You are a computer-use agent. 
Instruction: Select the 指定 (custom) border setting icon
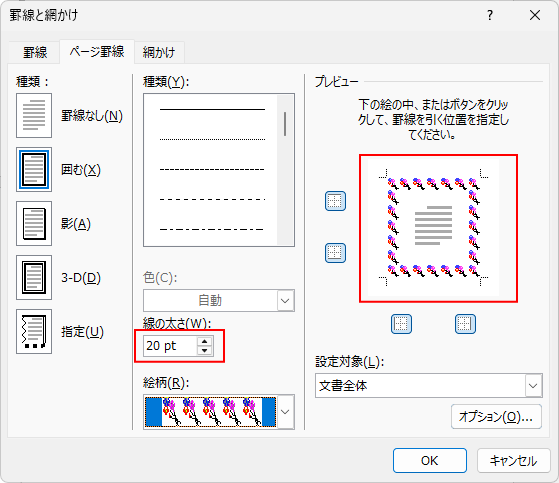(34, 332)
